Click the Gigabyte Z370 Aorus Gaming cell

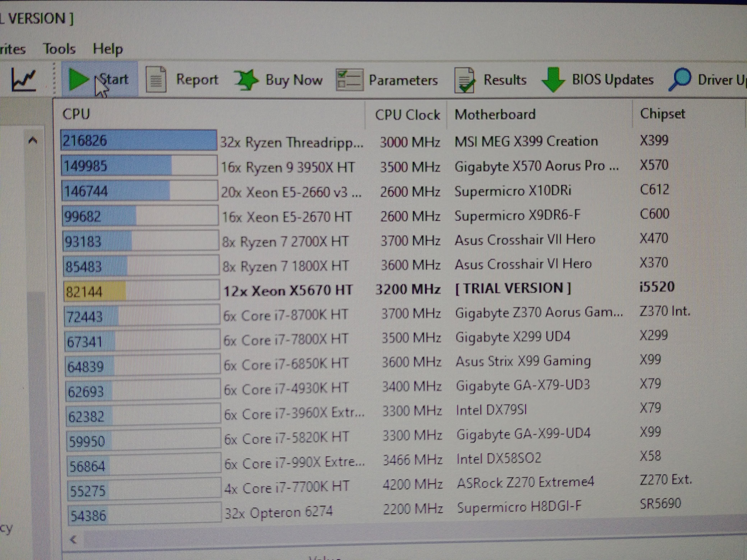(x=539, y=313)
